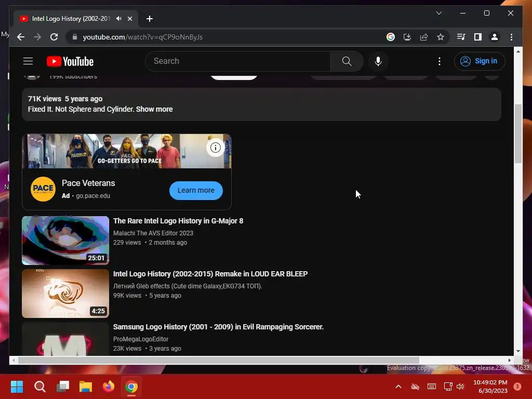The image size is (532, 399).
Task: Click the search magnifier button
Action: [x=347, y=61]
